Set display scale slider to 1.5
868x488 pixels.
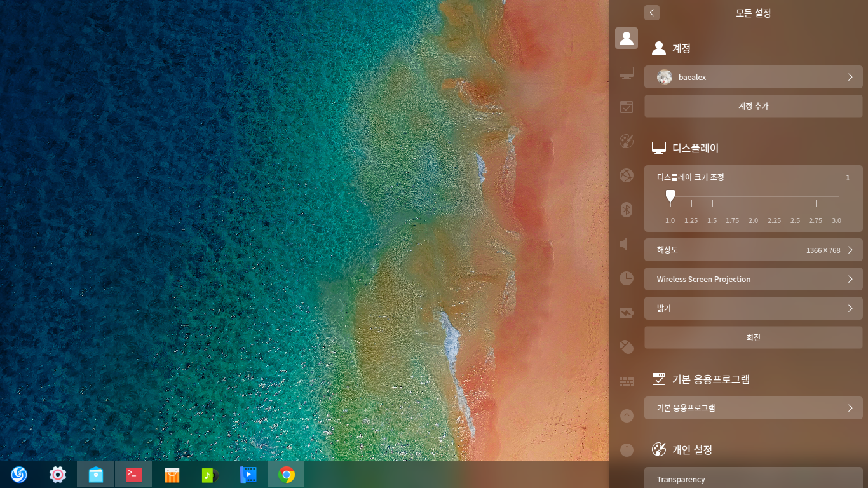(712, 197)
